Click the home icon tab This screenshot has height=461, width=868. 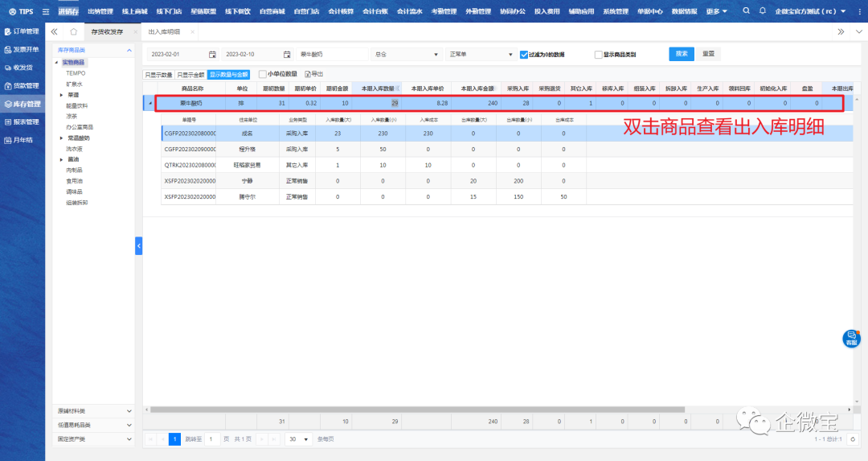[73, 31]
